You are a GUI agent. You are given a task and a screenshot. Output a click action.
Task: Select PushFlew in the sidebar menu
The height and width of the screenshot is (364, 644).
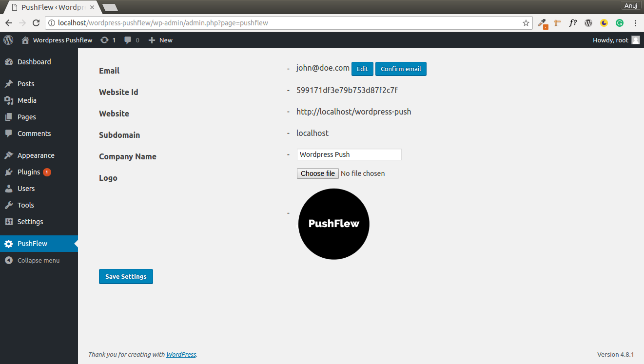pos(39,244)
